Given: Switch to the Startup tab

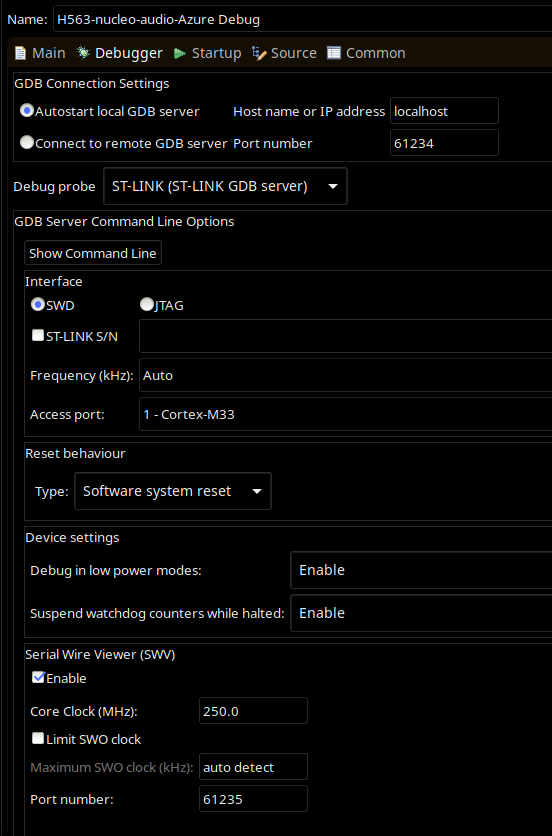Looking at the screenshot, I should click(x=207, y=53).
